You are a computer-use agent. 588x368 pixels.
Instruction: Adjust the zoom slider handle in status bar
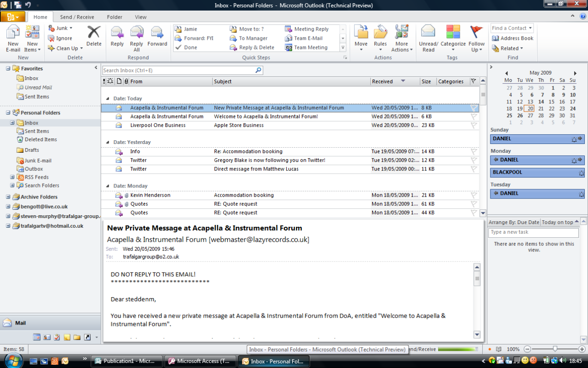(555, 349)
